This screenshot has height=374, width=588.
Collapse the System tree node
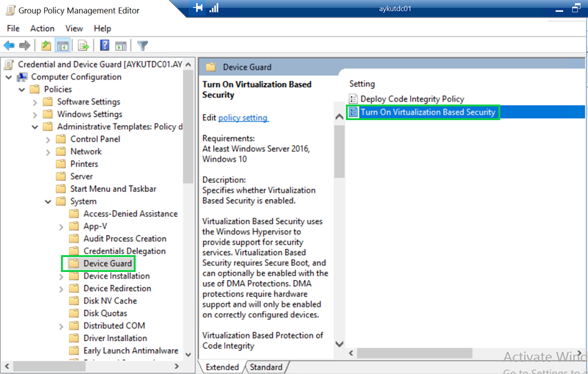[49, 201]
